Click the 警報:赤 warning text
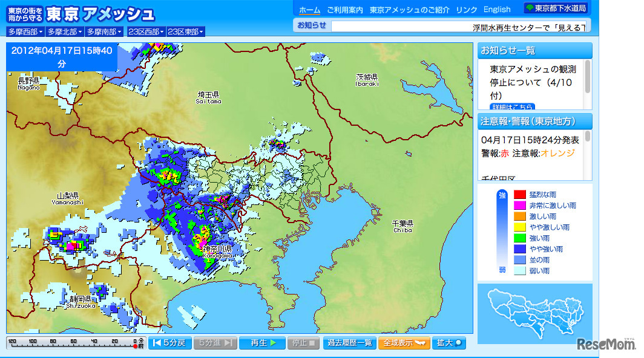 pos(495,153)
